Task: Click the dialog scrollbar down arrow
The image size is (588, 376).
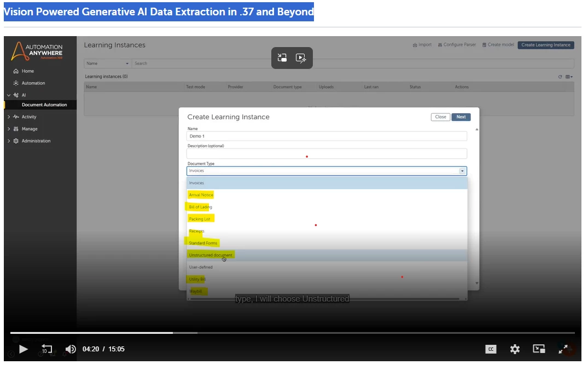Action: coord(476,284)
